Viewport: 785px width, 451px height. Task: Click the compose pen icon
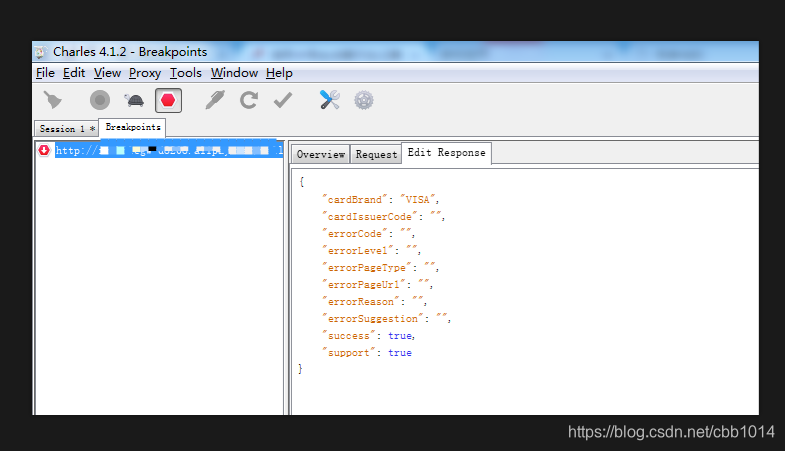click(x=215, y=100)
